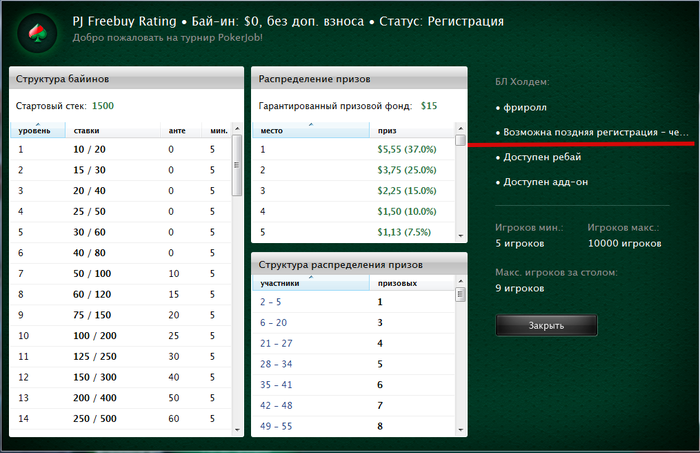
Task: Select participants range 28 – 34 row
Action: tap(354, 364)
